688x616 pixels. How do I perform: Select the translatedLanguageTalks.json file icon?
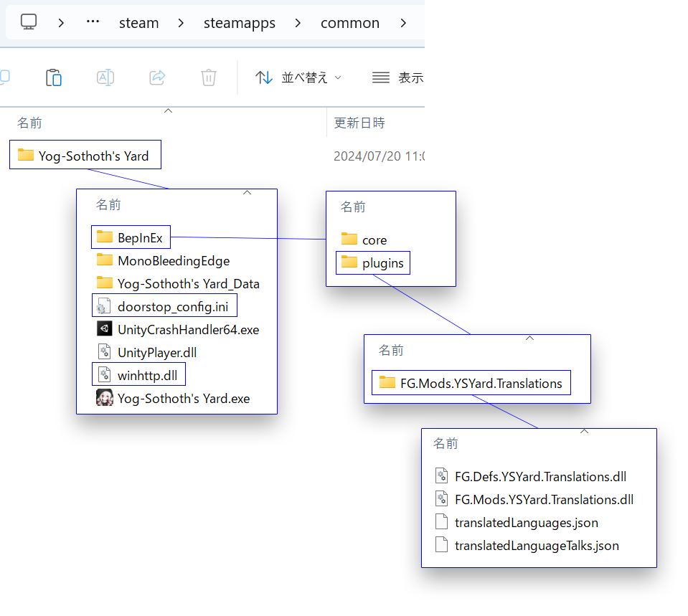[x=441, y=544]
